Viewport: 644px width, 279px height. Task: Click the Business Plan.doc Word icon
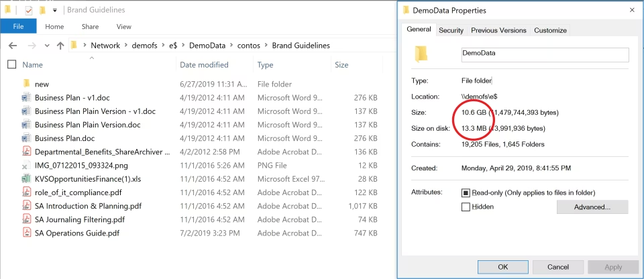tap(26, 137)
